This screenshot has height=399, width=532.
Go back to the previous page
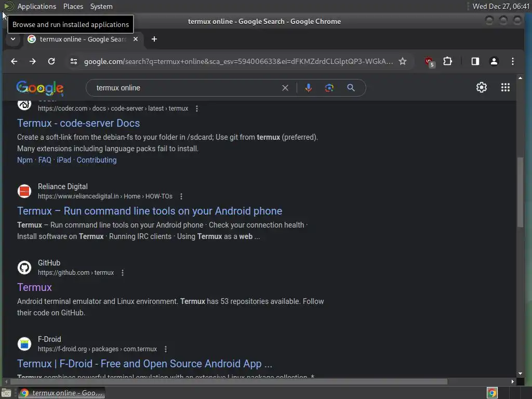(14, 61)
